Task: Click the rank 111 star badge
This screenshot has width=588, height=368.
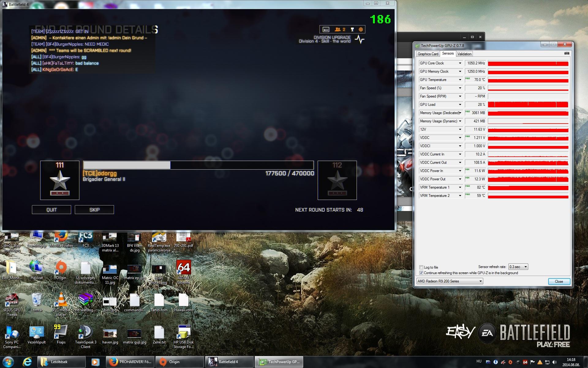Action: (60, 180)
